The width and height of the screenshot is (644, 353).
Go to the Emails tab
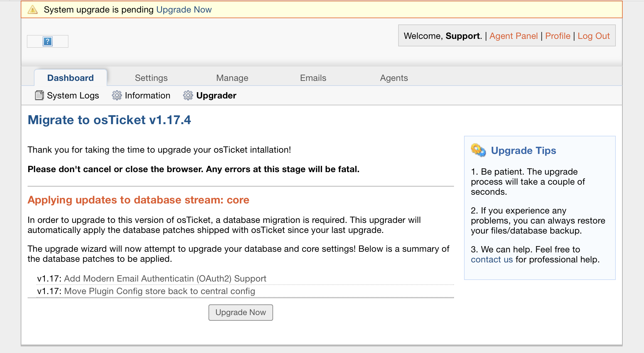(313, 78)
